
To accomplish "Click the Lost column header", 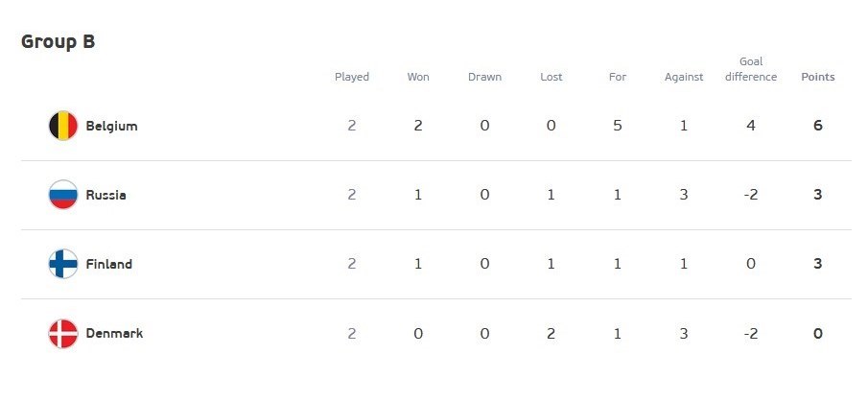I will 551,77.
